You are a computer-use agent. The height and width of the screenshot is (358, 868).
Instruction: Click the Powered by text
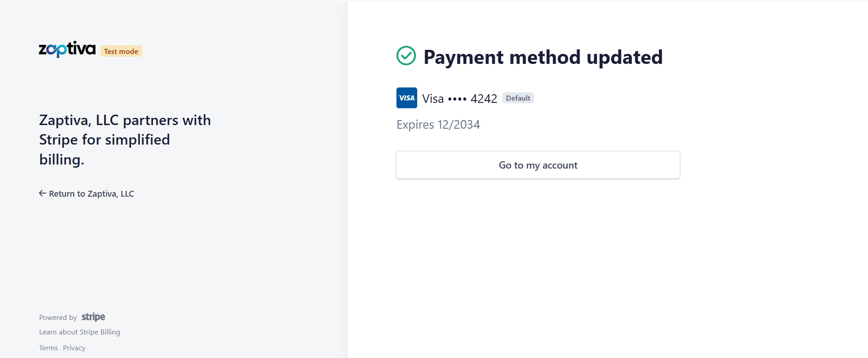pyautogui.click(x=58, y=318)
